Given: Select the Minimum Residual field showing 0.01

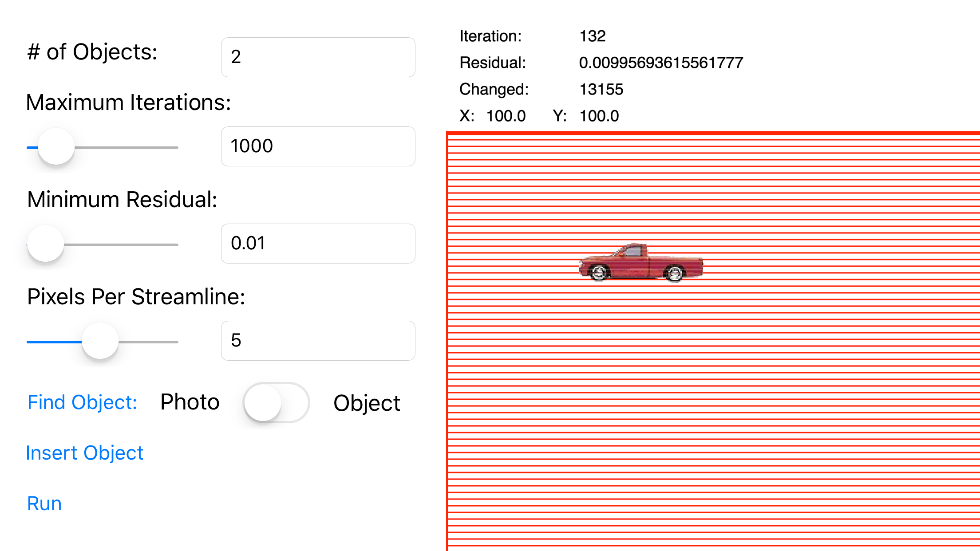Looking at the screenshot, I should [x=318, y=244].
